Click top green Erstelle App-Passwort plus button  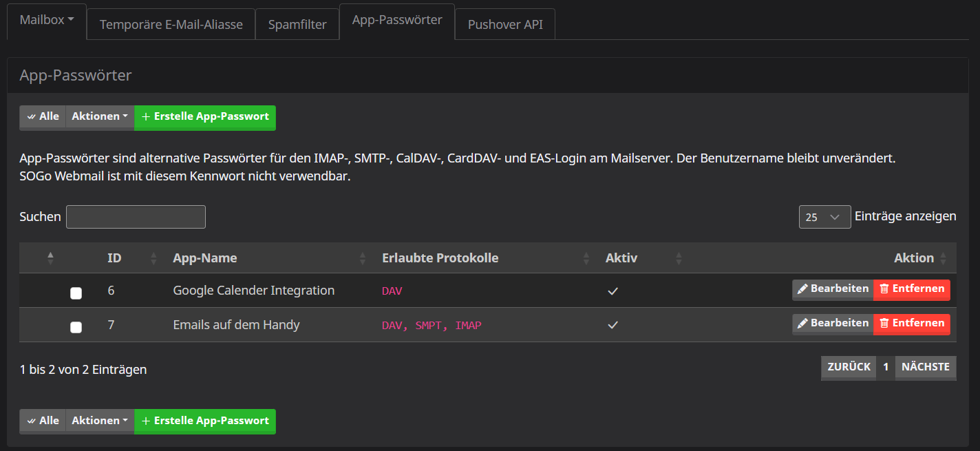pyautogui.click(x=205, y=117)
